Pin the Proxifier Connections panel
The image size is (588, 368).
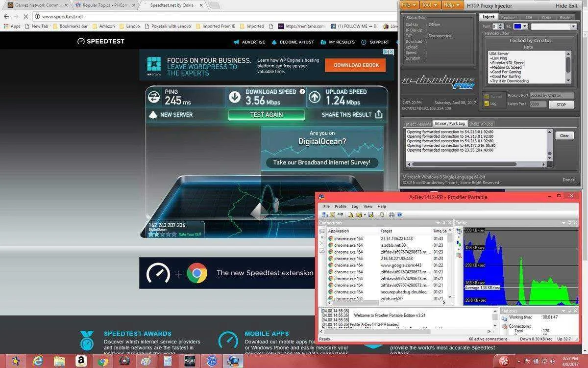tap(444, 223)
